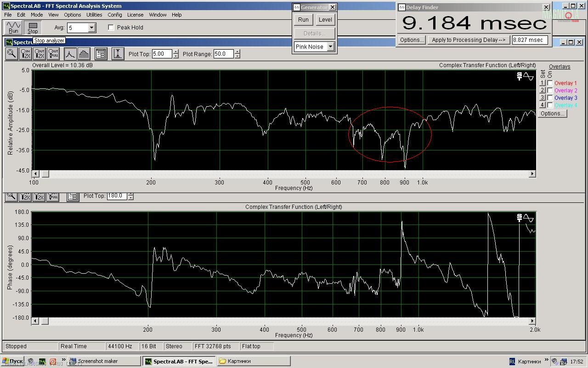The height and width of the screenshot is (368, 588).
Task: Select the bar graph plot style icon
Action: (x=84, y=54)
